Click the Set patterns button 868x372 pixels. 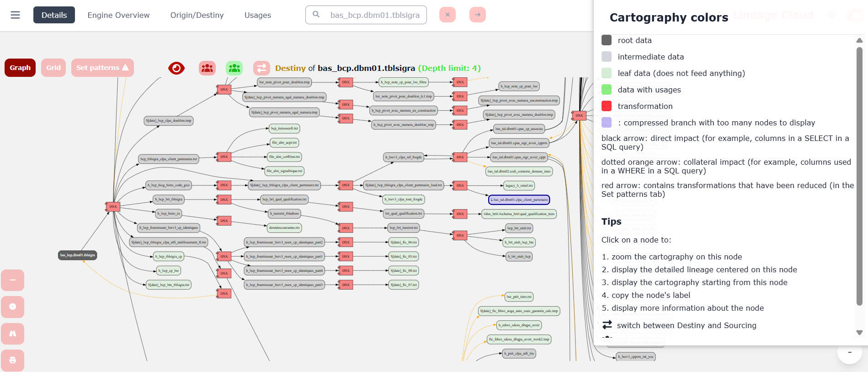click(102, 68)
